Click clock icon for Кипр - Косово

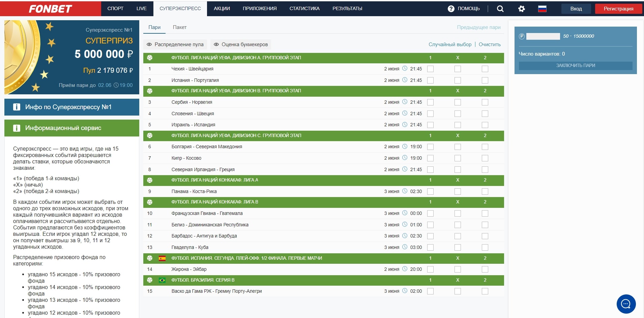click(405, 158)
